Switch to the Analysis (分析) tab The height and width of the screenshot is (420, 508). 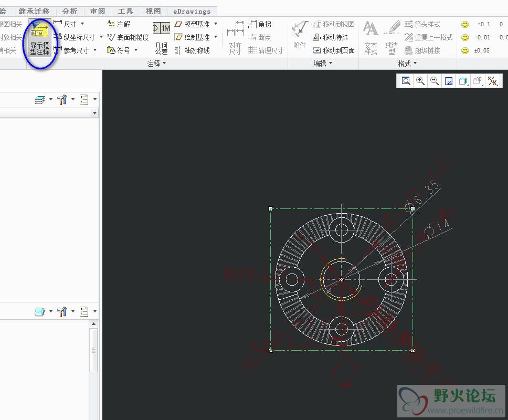click(69, 11)
